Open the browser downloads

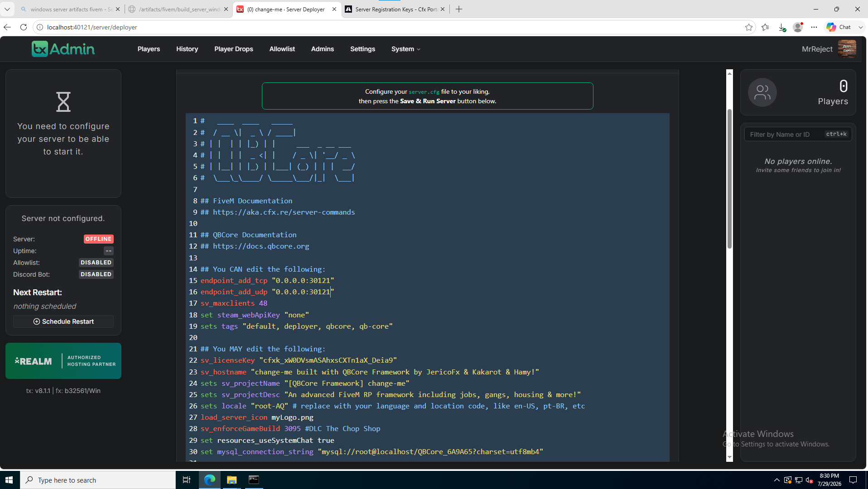click(x=782, y=27)
